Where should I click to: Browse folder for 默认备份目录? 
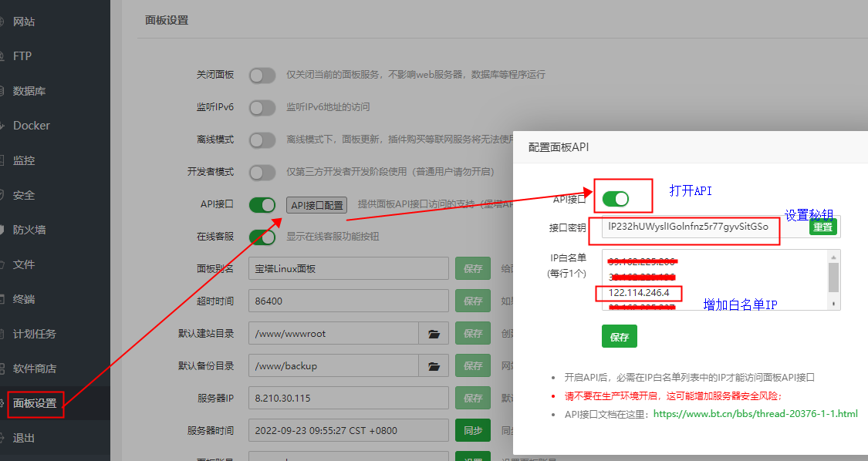point(434,366)
